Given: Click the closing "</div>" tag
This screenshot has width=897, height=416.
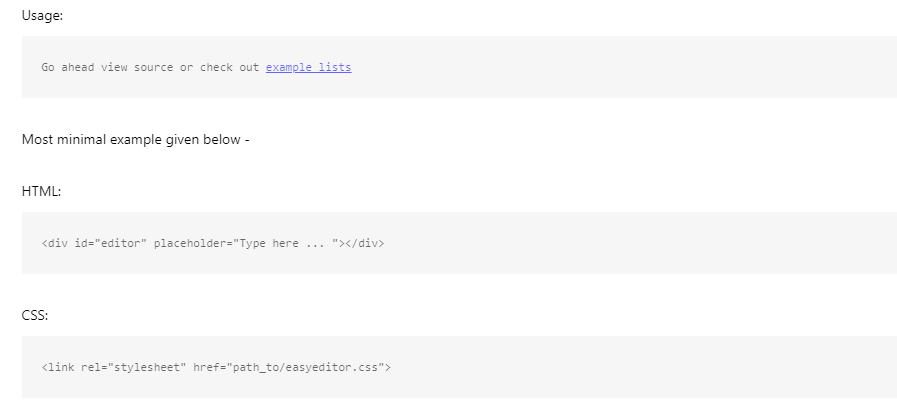Looking at the screenshot, I should 364,243.
